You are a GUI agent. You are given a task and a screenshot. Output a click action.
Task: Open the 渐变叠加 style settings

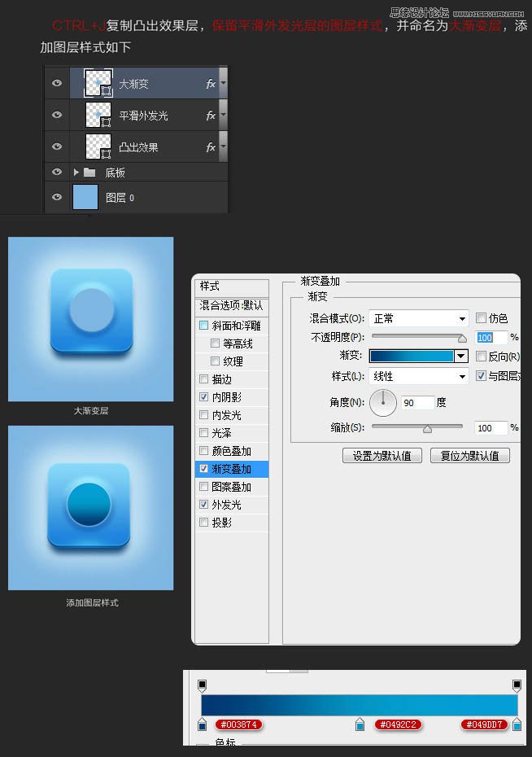[x=232, y=469]
